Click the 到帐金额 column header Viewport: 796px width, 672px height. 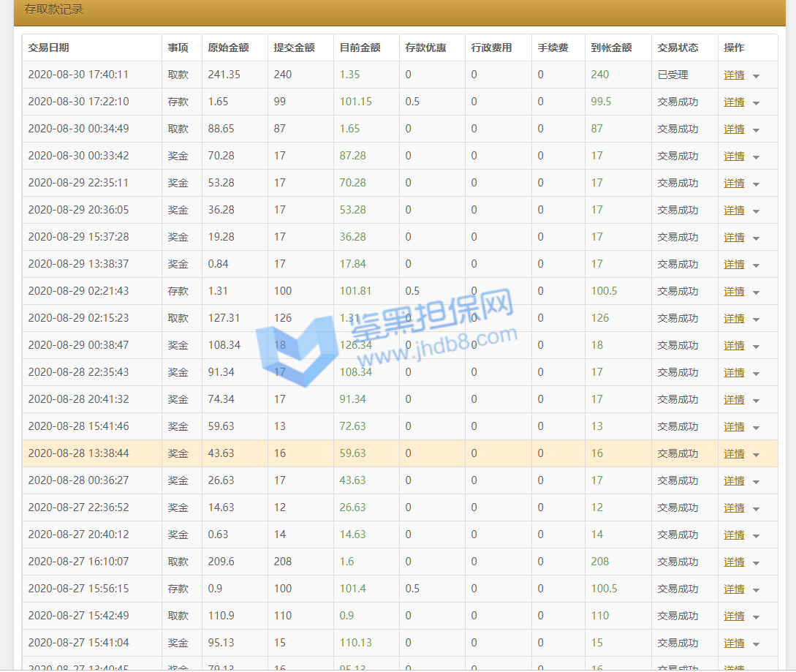click(611, 48)
